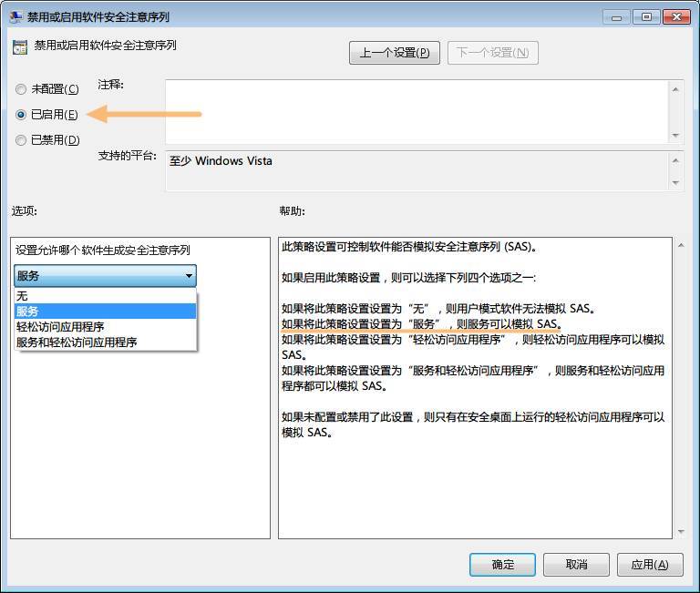
Task: Click help paragraph starting 如果未配置或禁用了此设置
Action: click(473, 424)
